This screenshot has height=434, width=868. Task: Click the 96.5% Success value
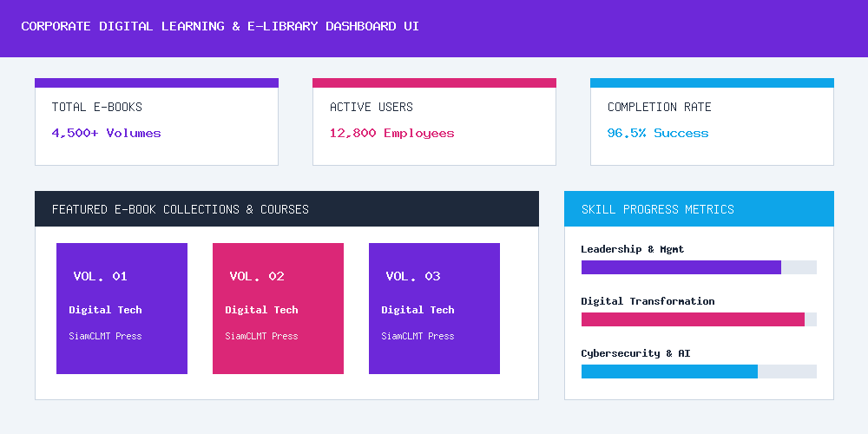[658, 133]
